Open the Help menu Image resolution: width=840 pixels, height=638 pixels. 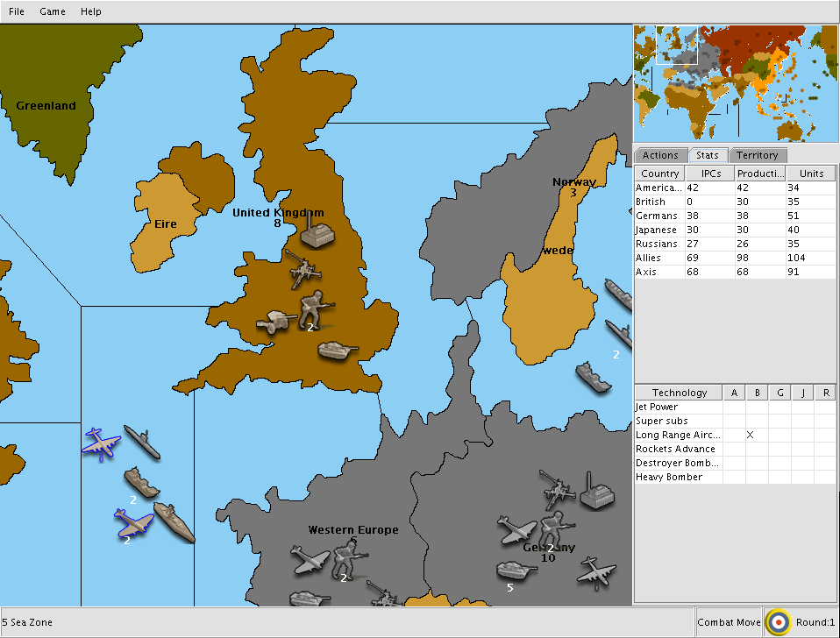pos(91,11)
